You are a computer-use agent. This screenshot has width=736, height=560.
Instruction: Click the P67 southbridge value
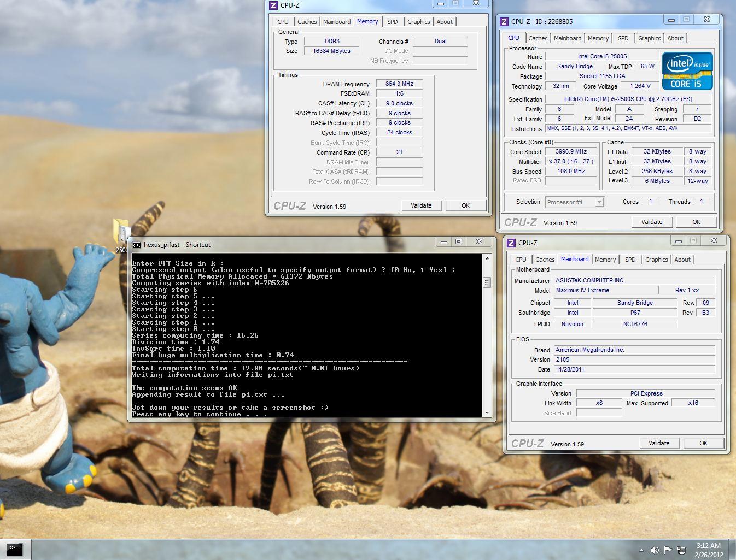635,313
